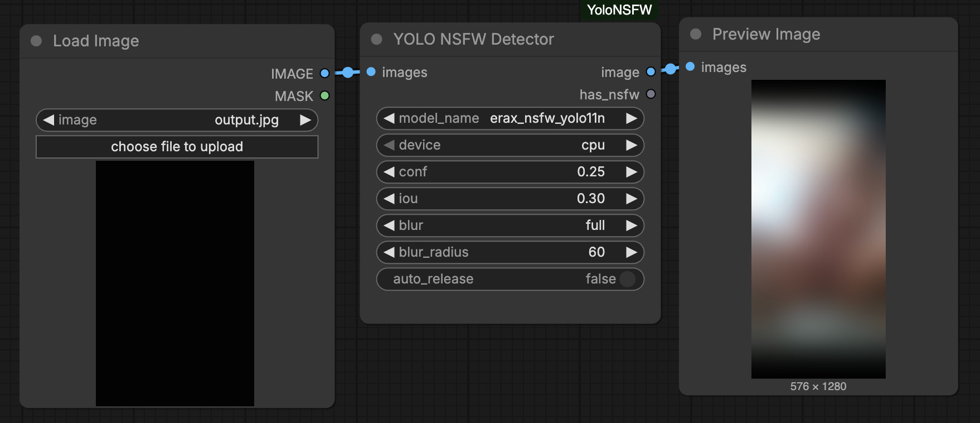Click the MASK output socket
The height and width of the screenshot is (423, 980).
coord(324,96)
